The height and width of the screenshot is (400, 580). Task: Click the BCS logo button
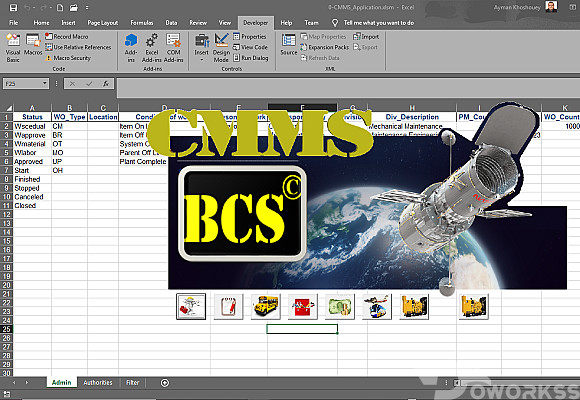click(x=242, y=214)
